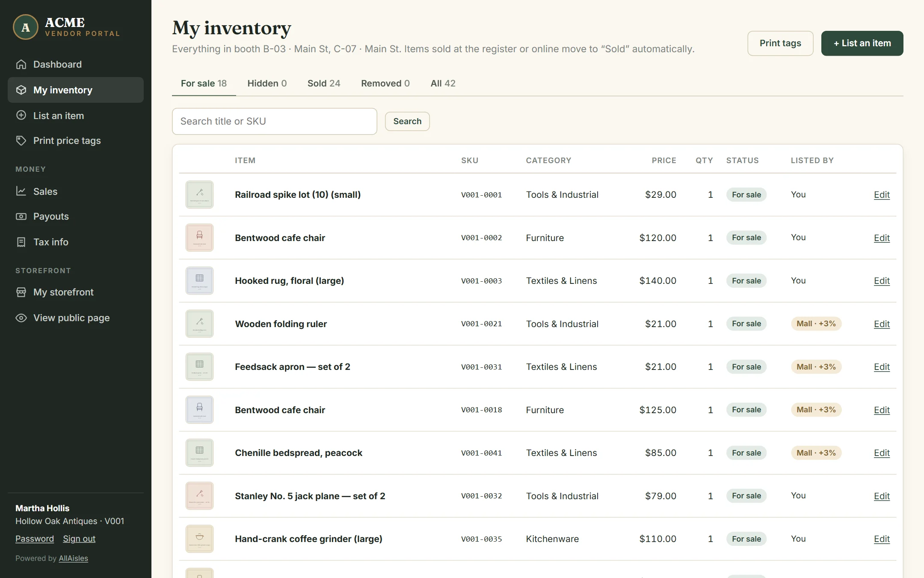Click the $85.00 price cell
Image resolution: width=924 pixels, height=578 pixels.
point(660,453)
